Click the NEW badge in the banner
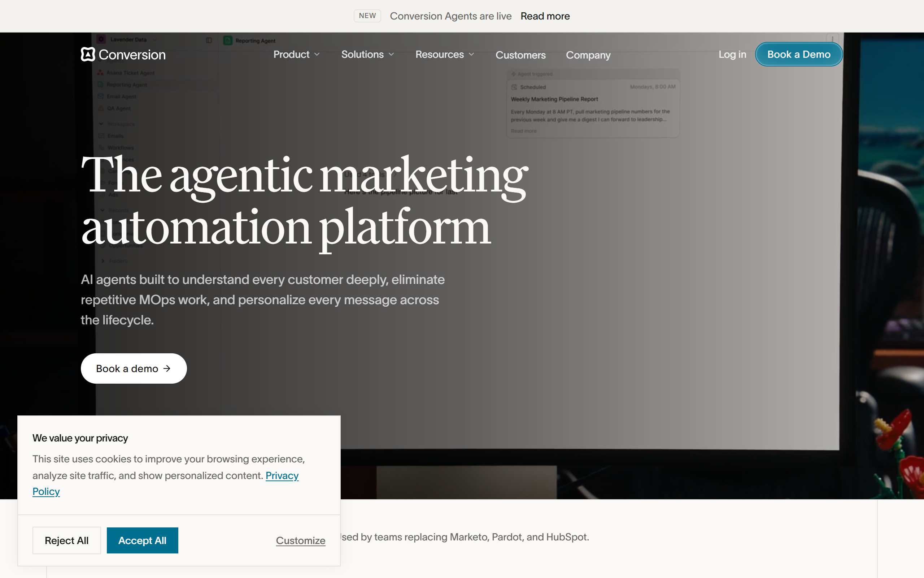Screen dimensions: 924x578 tap(367, 16)
